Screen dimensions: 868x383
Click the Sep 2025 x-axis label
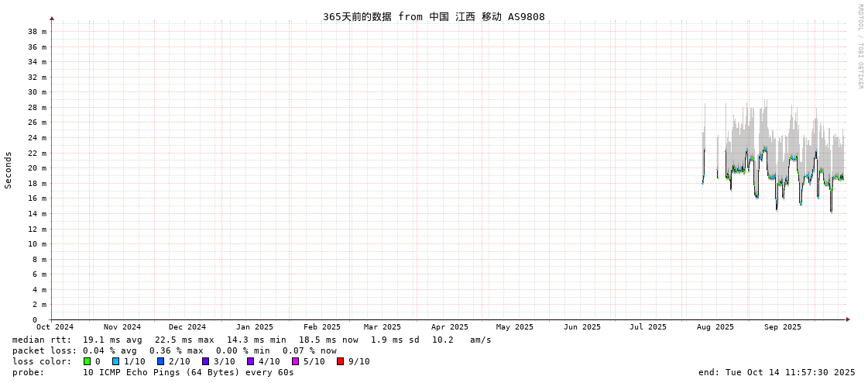(x=782, y=327)
